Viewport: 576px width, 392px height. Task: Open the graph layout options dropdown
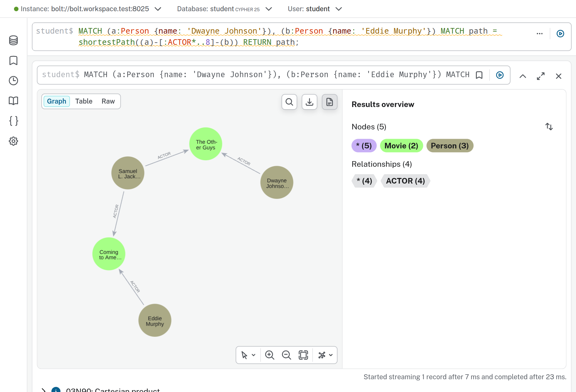point(325,355)
